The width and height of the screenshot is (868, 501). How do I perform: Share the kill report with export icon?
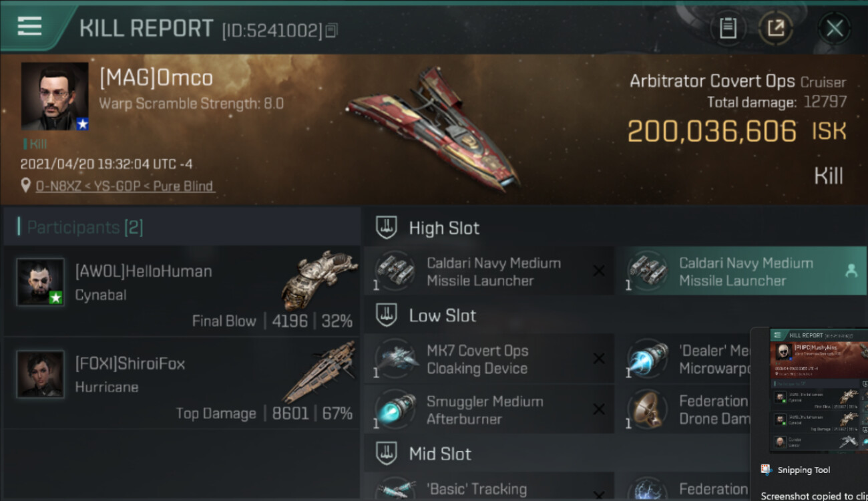(775, 28)
